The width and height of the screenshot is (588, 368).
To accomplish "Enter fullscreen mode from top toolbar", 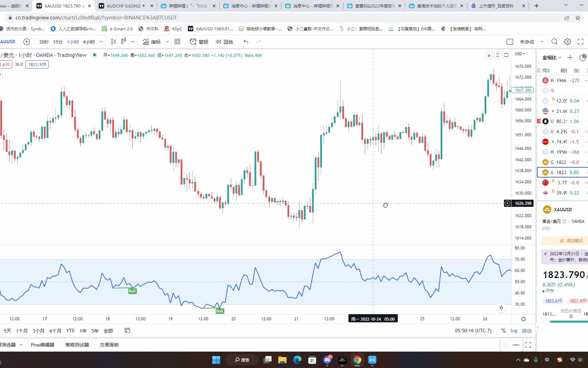I will click(x=581, y=42).
